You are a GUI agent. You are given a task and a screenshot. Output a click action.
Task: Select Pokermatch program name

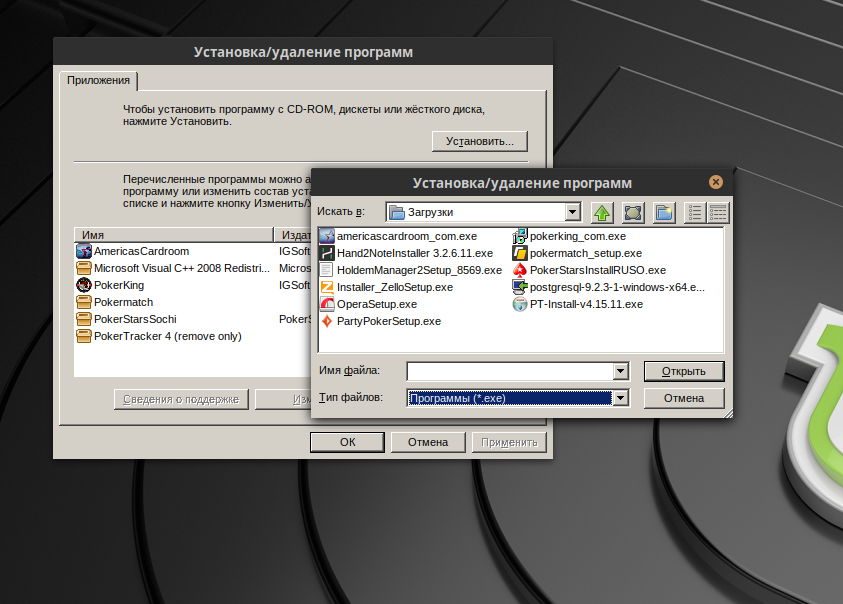point(124,302)
